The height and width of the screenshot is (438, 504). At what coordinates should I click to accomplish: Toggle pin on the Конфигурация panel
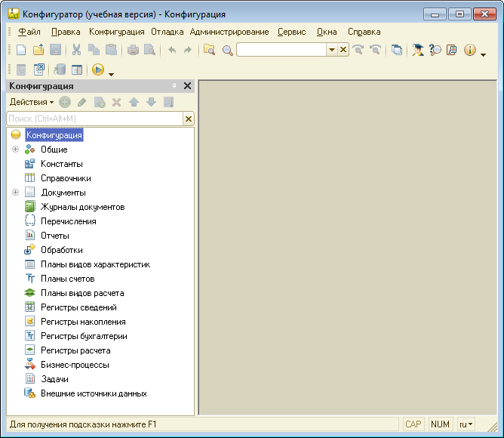click(174, 86)
